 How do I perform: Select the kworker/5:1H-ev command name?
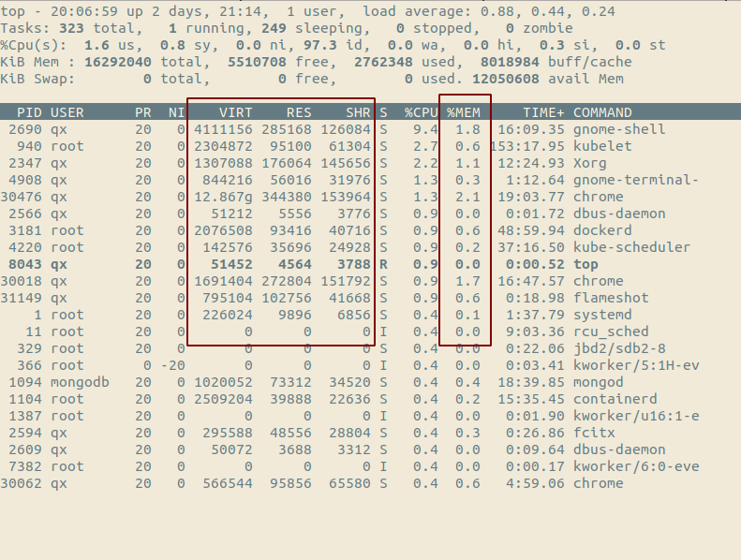coord(636,365)
